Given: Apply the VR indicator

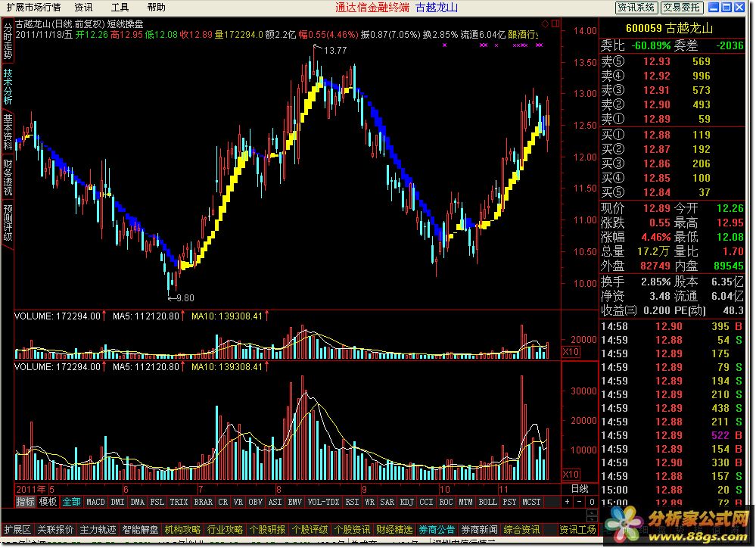Looking at the screenshot, I should (x=238, y=502).
